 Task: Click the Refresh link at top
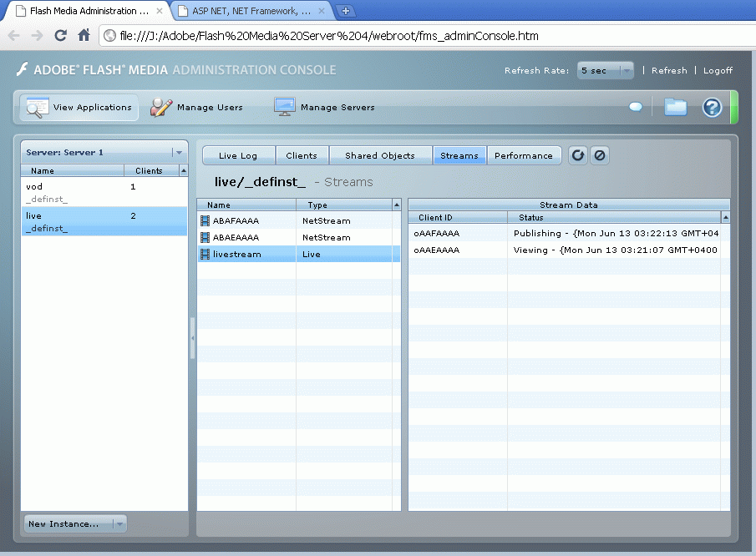pyautogui.click(x=669, y=70)
